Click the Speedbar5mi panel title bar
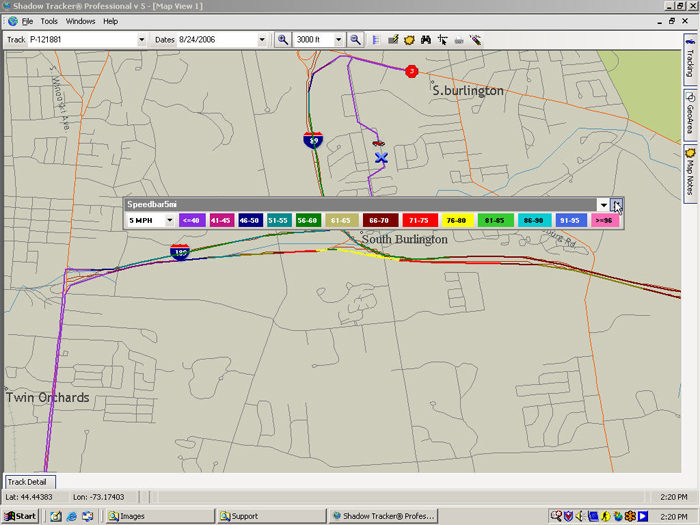This screenshot has height=525, width=700. [360, 204]
